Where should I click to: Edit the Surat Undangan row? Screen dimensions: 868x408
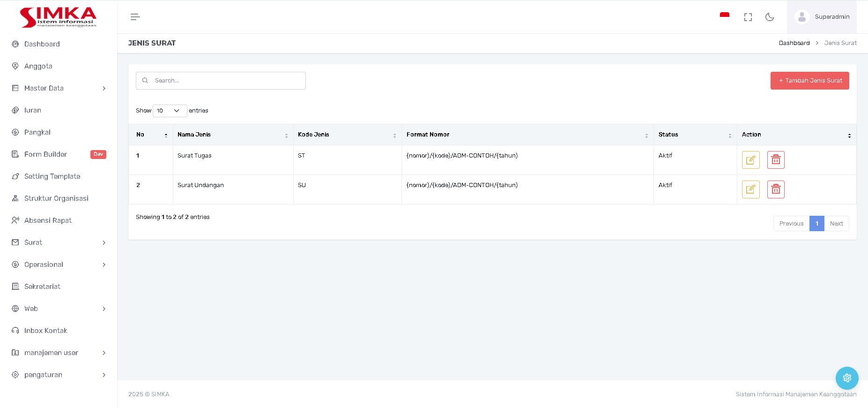750,189
